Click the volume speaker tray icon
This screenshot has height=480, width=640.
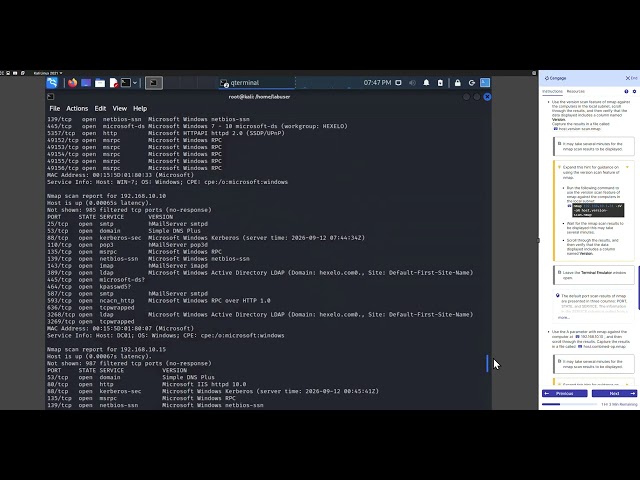(412, 83)
